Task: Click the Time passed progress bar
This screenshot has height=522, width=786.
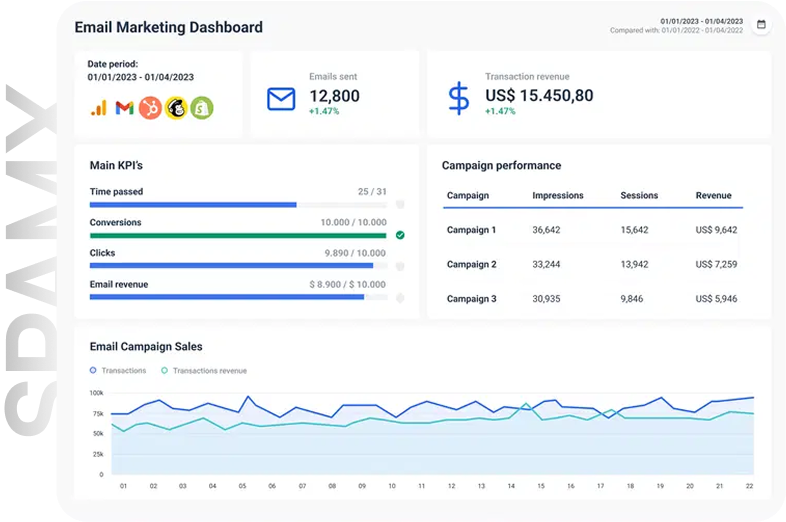Action: point(238,204)
